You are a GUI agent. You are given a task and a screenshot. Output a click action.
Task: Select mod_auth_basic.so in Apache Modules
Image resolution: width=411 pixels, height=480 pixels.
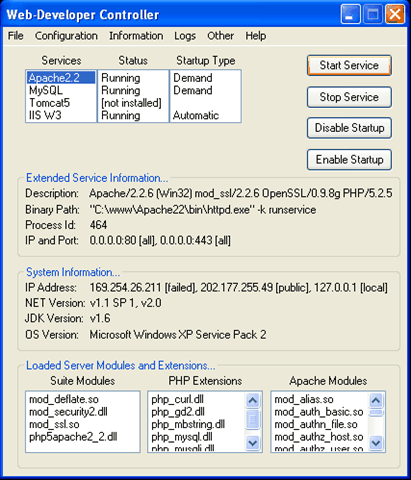[319, 412]
